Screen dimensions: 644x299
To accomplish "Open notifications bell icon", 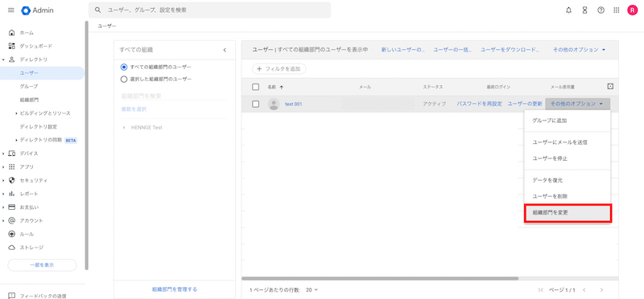I will pos(568,10).
